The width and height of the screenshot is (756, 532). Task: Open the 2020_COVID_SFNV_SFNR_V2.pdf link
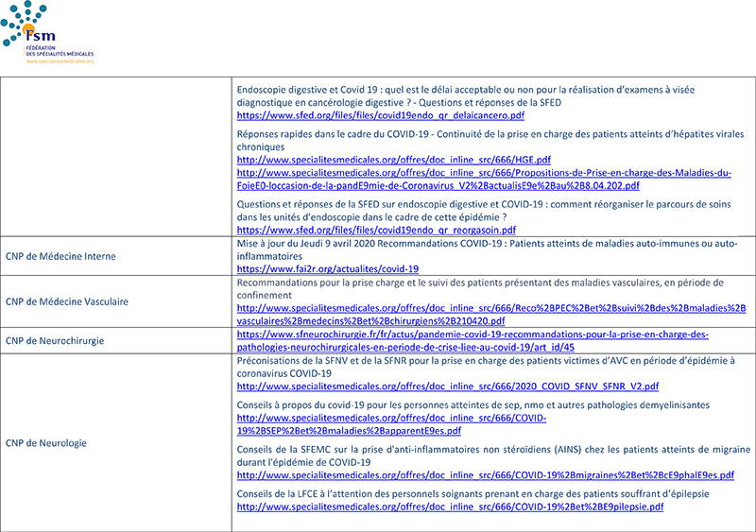[447, 386]
